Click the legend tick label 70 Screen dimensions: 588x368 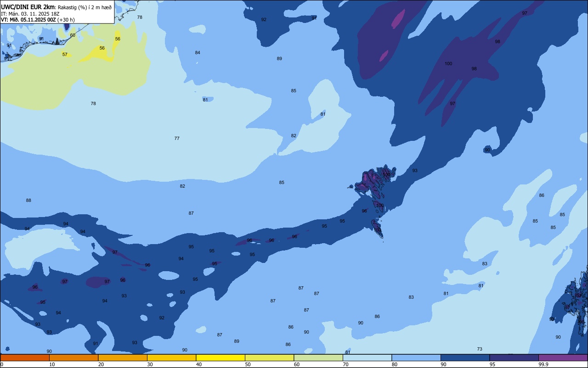tap(345, 364)
